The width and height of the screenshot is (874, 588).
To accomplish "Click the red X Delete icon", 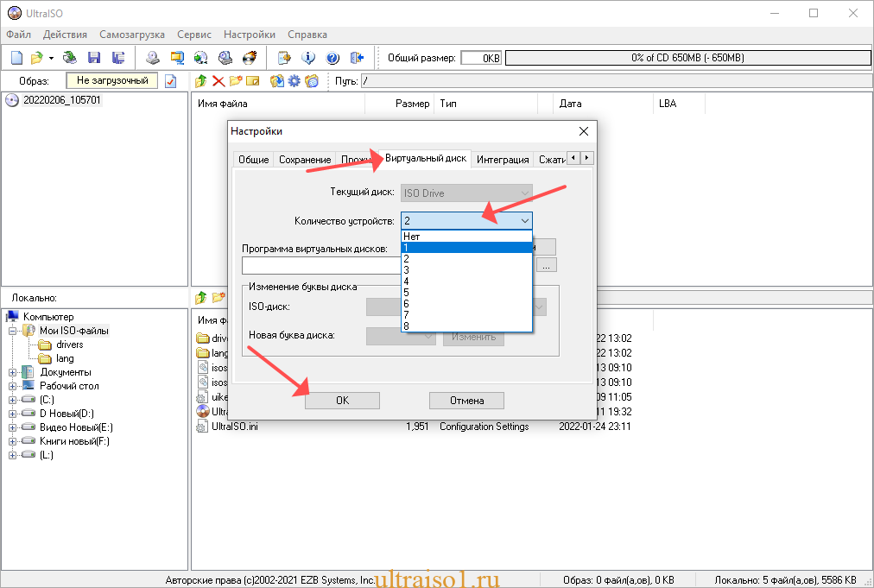I will tap(218, 81).
